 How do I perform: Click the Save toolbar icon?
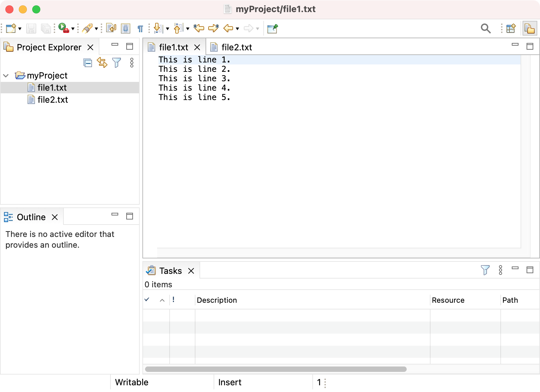pyautogui.click(x=31, y=29)
